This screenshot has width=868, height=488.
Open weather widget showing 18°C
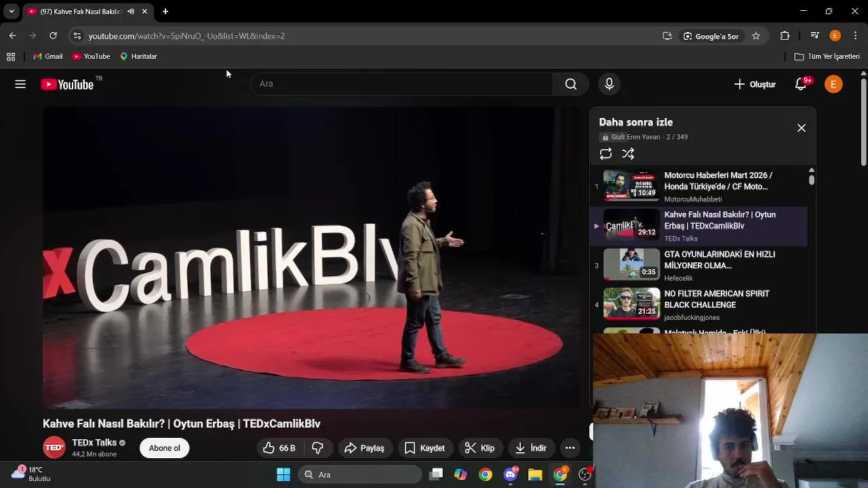pos(31,474)
